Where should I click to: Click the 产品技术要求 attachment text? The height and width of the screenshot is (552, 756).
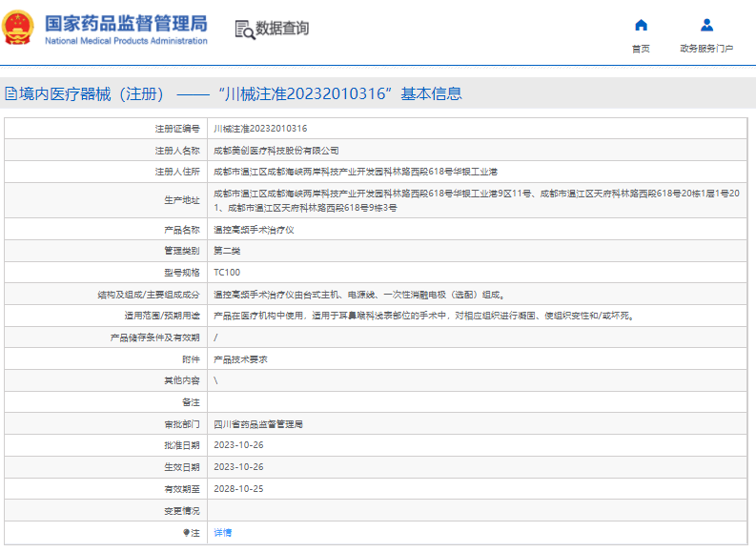tap(240, 359)
